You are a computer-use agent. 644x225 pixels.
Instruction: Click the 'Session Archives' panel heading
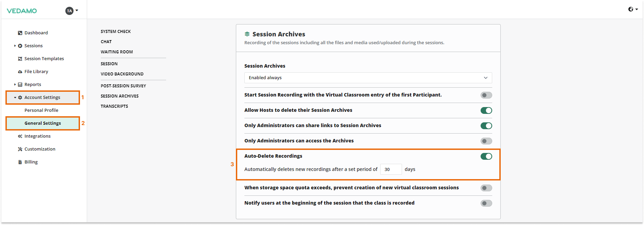[279, 34]
